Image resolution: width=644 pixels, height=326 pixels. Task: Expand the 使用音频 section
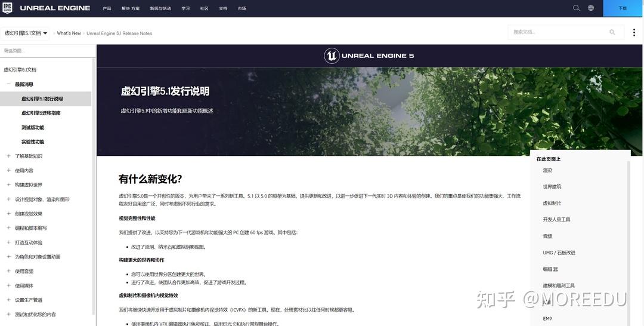click(x=8, y=271)
